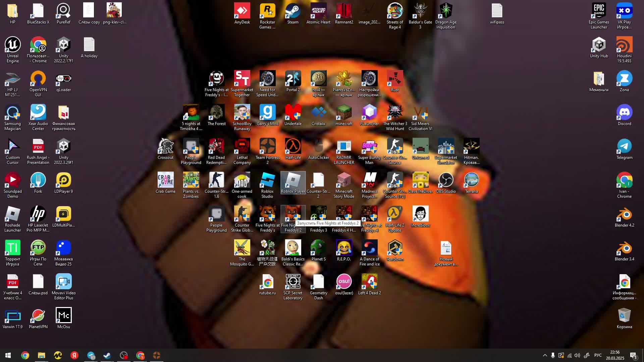Viewport: 644px width, 362px height.
Task: Select the Garry's Mod shortcut
Action: 267,113
